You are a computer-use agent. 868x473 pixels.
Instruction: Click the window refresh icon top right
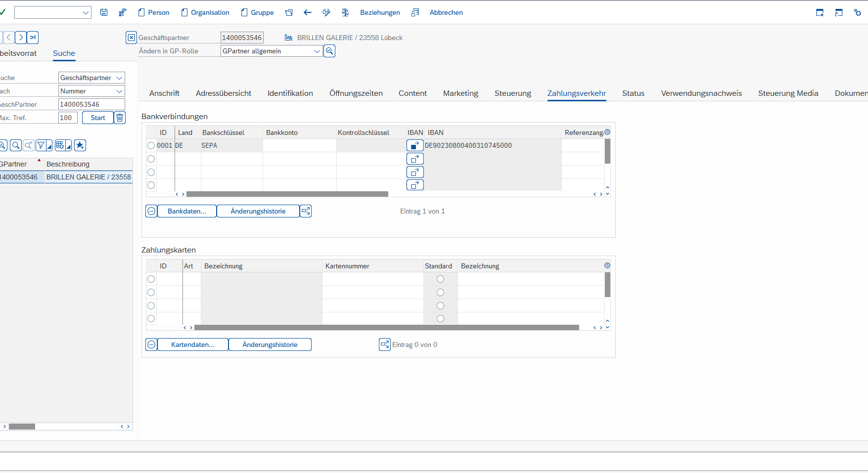coord(839,12)
